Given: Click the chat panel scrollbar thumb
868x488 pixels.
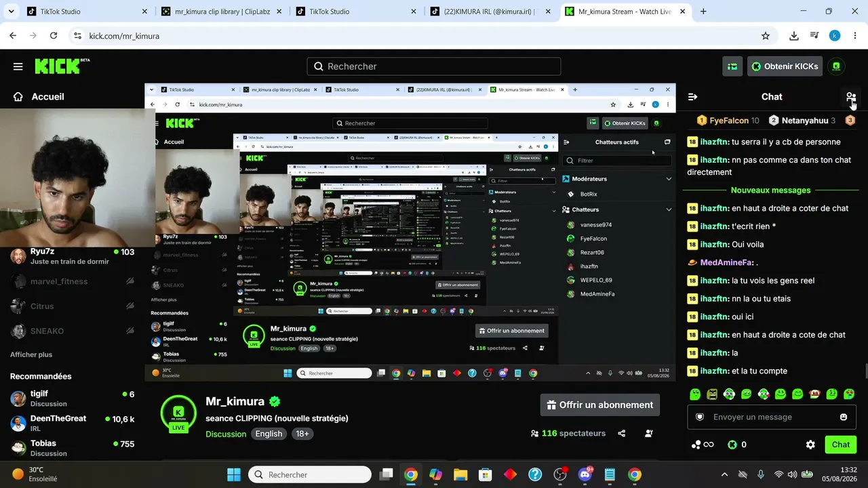Looking at the screenshot, I should pos(865,371).
